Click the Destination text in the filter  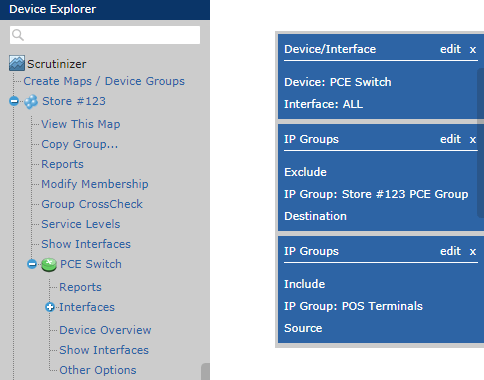[315, 216]
